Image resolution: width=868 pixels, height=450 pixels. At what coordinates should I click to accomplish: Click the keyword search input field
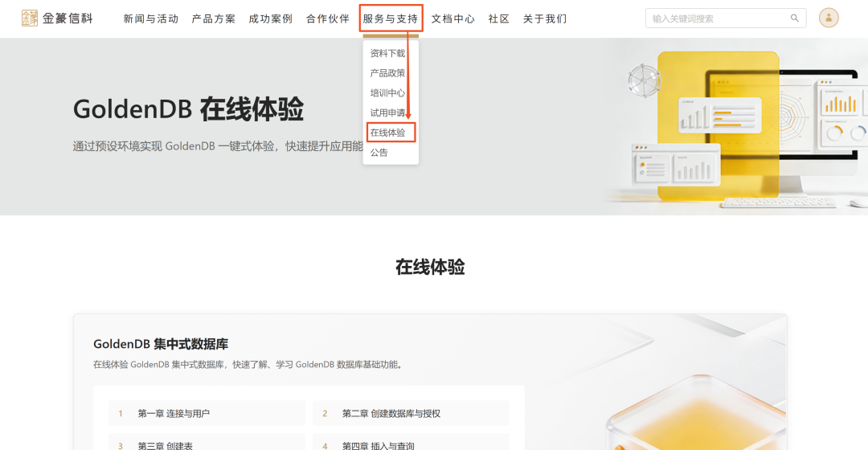(x=719, y=18)
